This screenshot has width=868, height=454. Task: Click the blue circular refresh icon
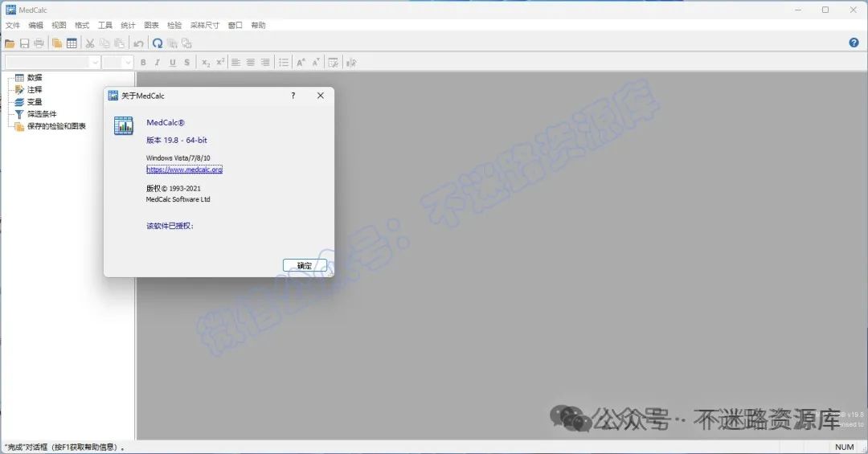pos(158,43)
